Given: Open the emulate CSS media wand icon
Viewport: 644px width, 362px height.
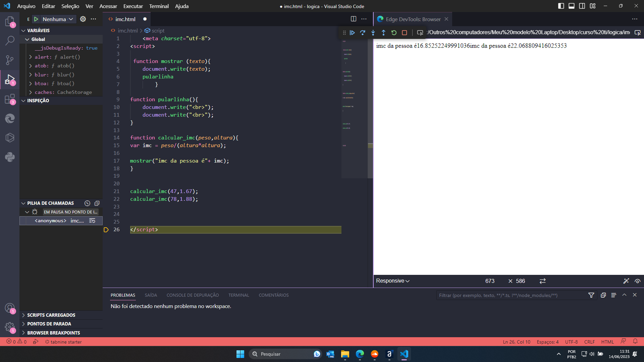Looking at the screenshot, I should tap(626, 281).
